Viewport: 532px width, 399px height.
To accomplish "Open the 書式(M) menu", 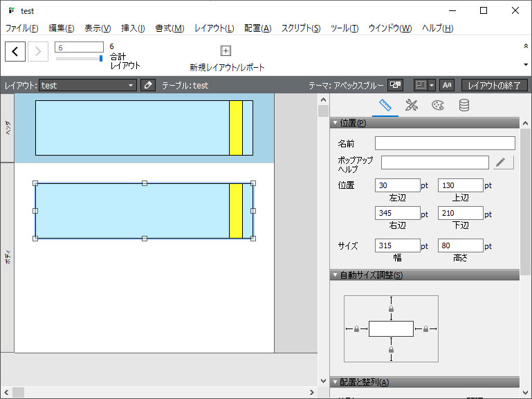I will [169, 28].
